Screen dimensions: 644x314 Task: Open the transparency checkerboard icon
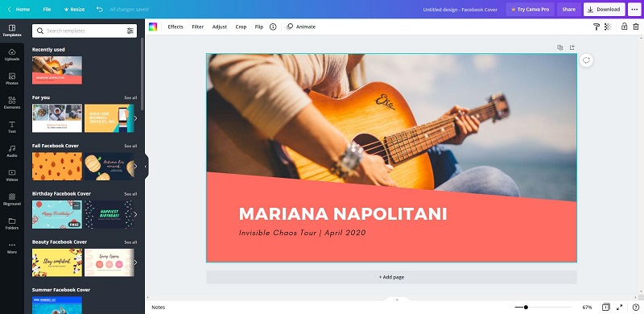click(x=608, y=27)
